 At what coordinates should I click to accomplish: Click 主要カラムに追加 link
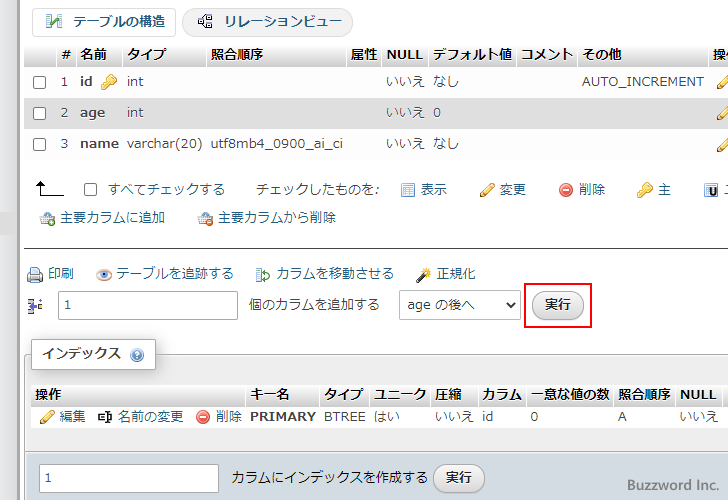tap(112, 217)
